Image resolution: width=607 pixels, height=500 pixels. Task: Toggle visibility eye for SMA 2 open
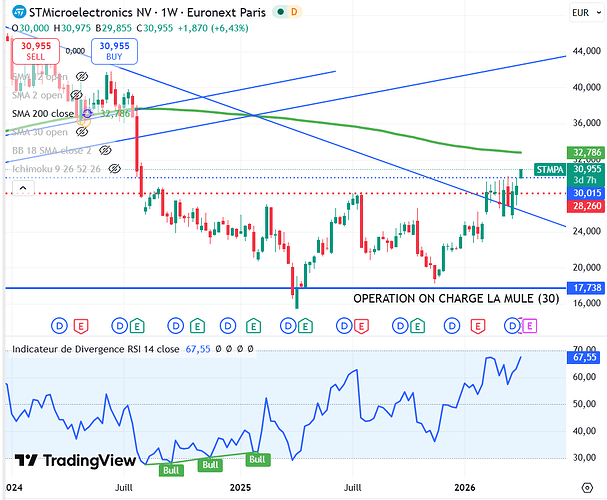[x=76, y=94]
